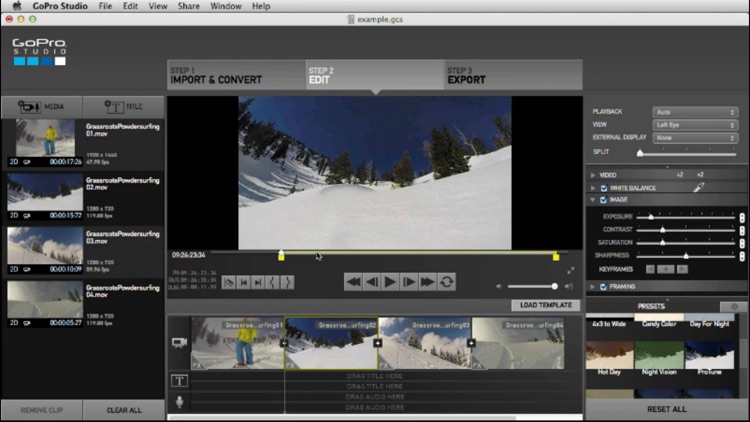Adjust the Split slider
Screen dimensions: 750x422
coord(687,153)
